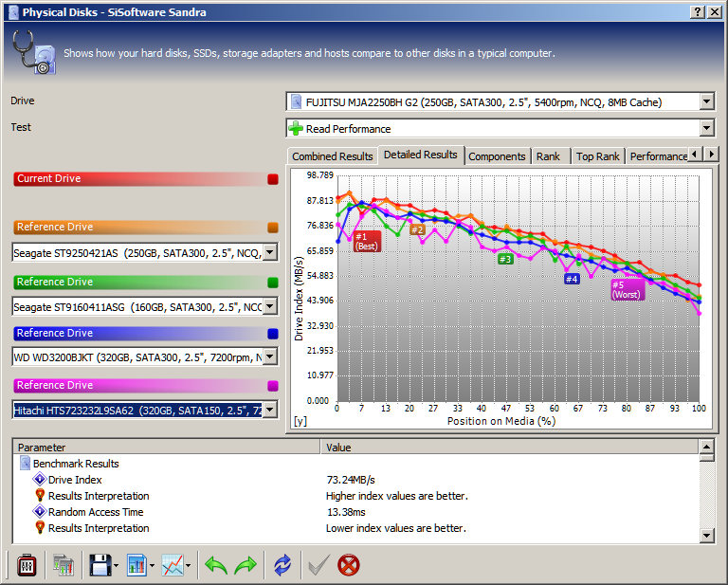Click the green Forward arrow icon

tap(246, 565)
